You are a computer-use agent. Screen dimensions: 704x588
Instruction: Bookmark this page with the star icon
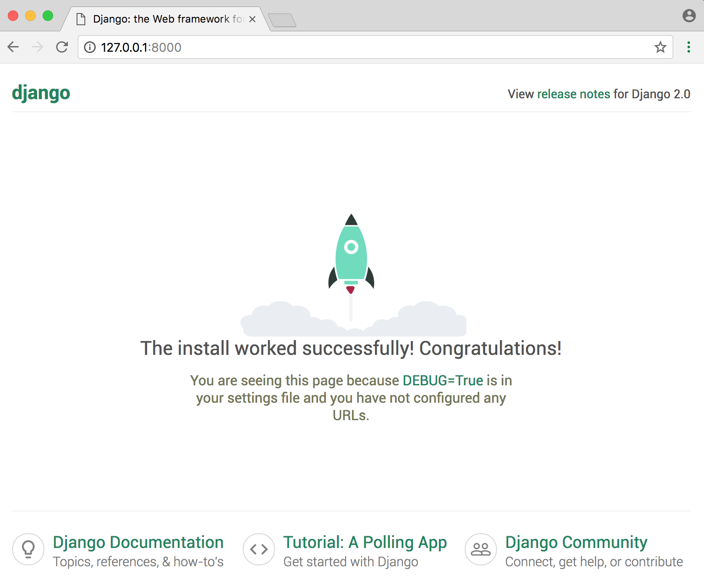[x=660, y=47]
